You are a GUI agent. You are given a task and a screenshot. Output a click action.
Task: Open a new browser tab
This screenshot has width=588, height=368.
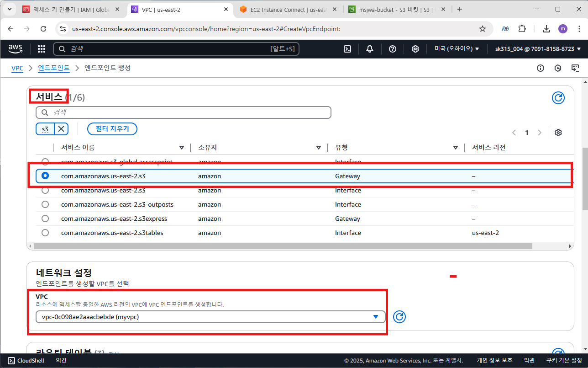[x=460, y=9]
